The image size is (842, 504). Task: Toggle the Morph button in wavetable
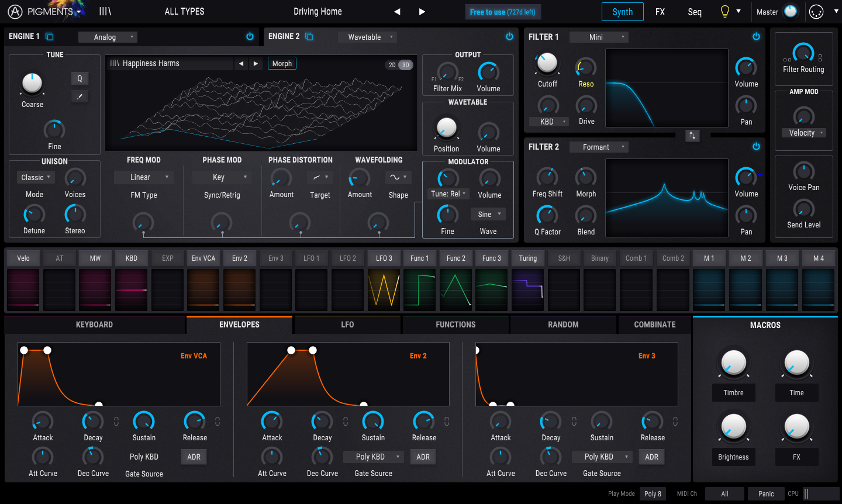coord(282,64)
